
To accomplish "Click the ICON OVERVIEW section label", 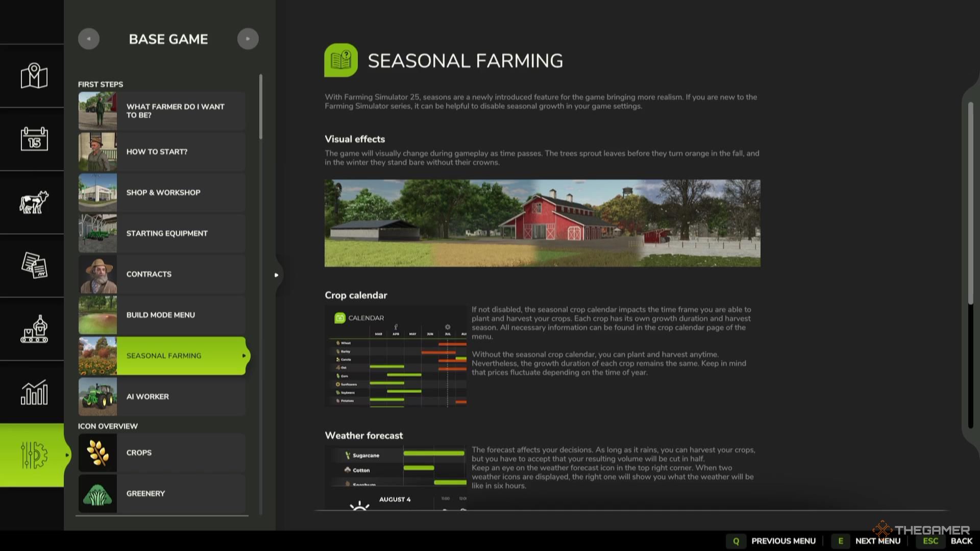I will tap(108, 426).
